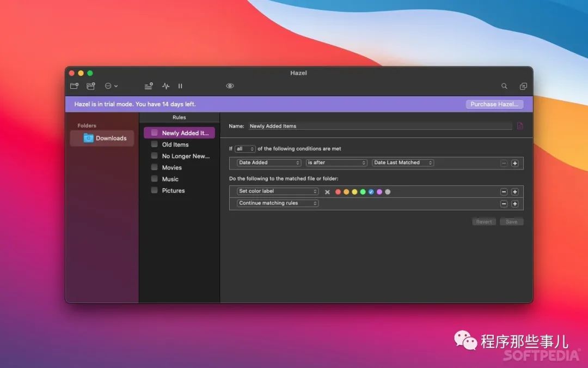Open search with the magnifier icon
The width and height of the screenshot is (588, 368).
click(504, 86)
